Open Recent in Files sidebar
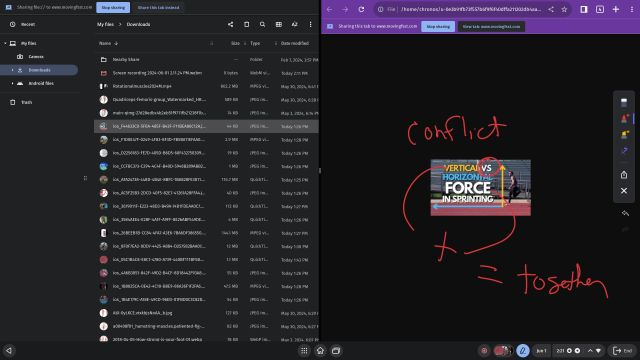 28,24
